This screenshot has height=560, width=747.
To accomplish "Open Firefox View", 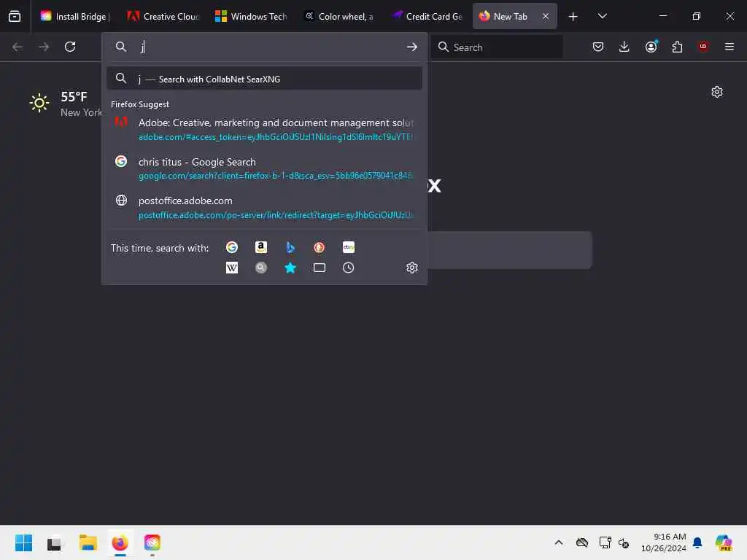I will tap(15, 16).
